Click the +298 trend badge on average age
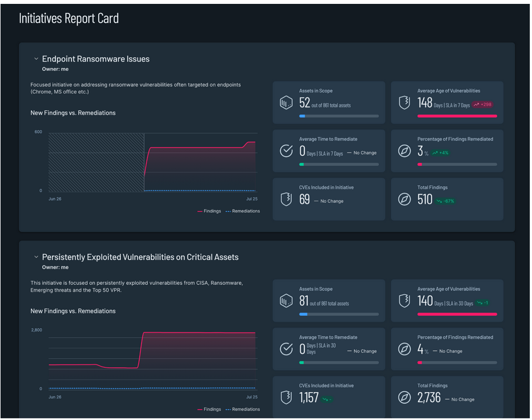Viewport: 532px width, 420px height. pyautogui.click(x=482, y=105)
